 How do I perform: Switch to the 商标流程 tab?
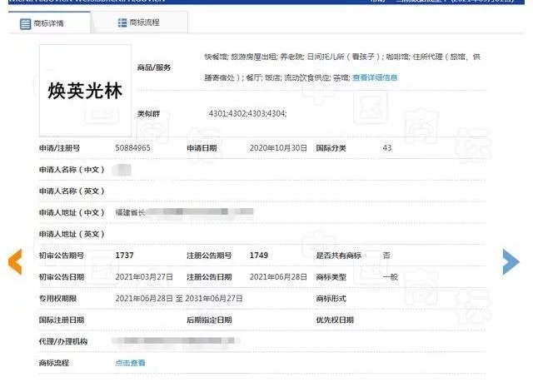tap(139, 22)
